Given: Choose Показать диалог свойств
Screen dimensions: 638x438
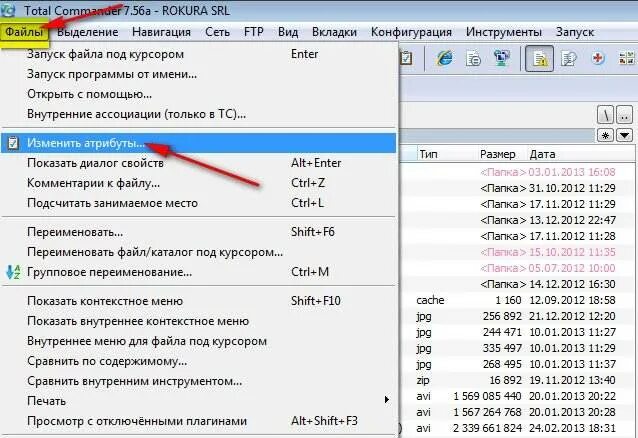Looking at the screenshot, I should pos(199,163).
